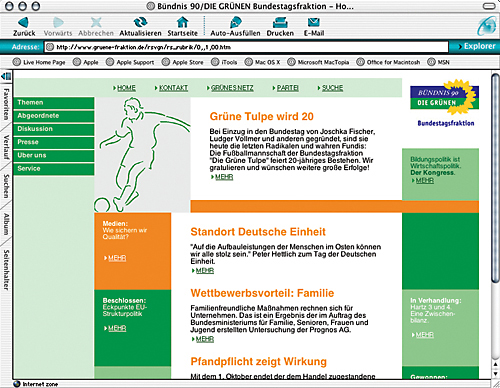The width and height of the screenshot is (500, 388).
Task: Expand the Suchen side panel
Action: point(6,186)
